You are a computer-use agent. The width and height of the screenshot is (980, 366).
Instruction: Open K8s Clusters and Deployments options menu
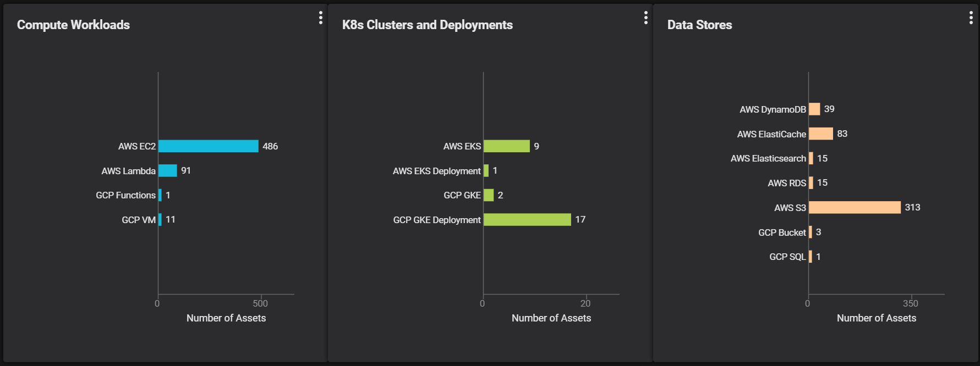pos(645,18)
